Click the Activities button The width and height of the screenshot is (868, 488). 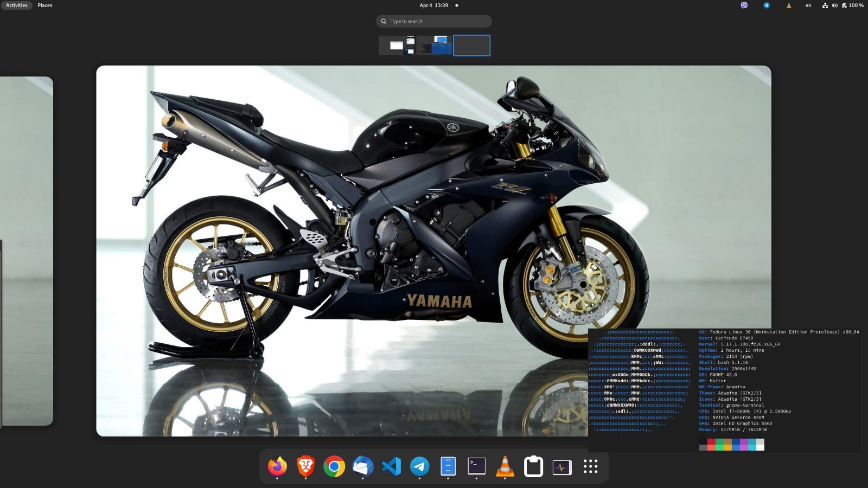(x=17, y=5)
